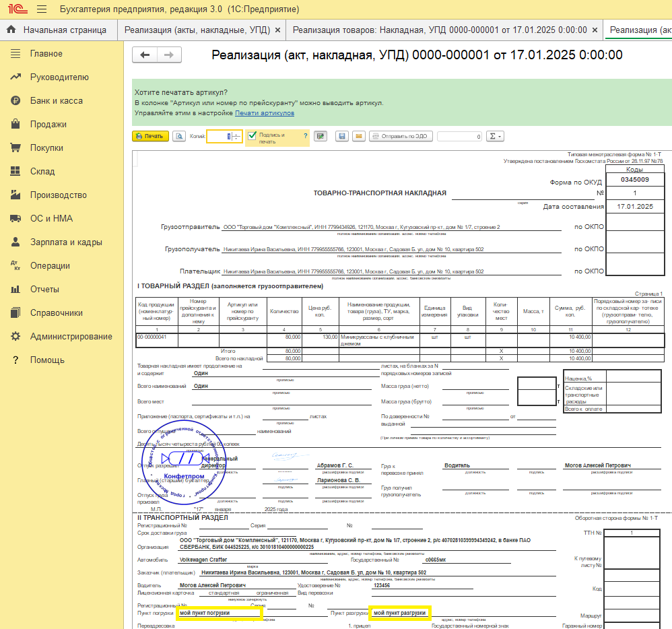Click the question mark help next to Подпись и печать
This screenshot has height=629, width=672.
(306, 136)
